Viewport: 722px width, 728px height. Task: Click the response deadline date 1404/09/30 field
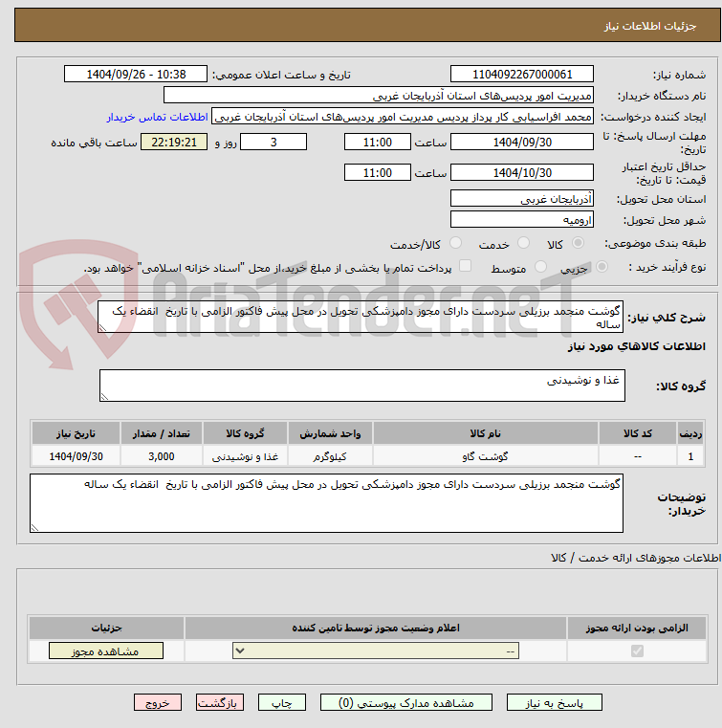click(521, 143)
